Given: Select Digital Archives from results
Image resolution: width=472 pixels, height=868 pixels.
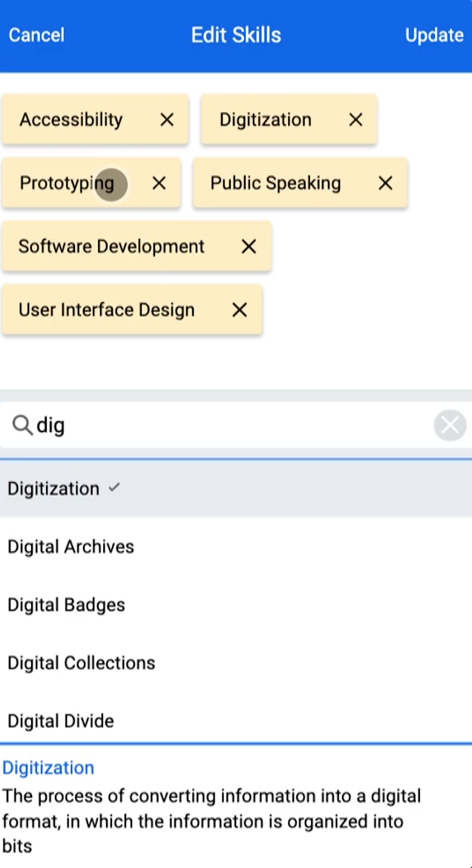Looking at the screenshot, I should [x=236, y=546].
